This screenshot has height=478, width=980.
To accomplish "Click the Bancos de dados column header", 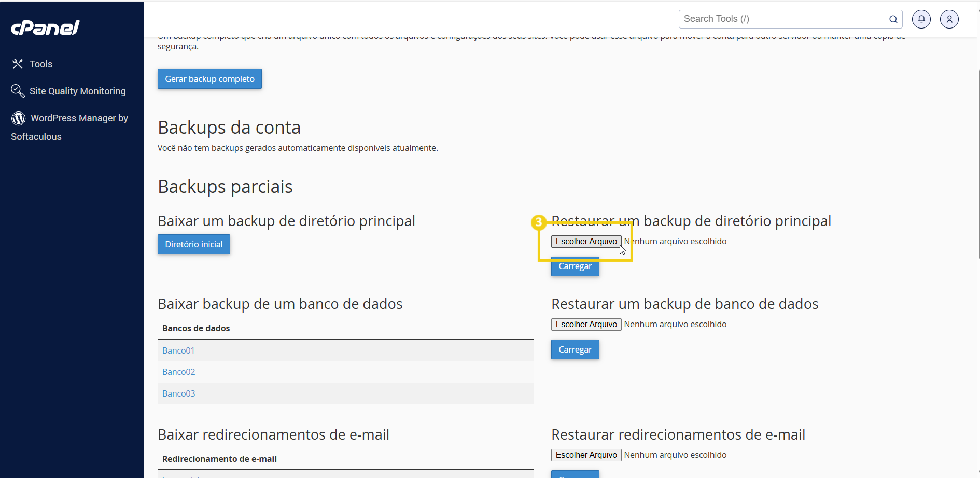I will [x=196, y=328].
